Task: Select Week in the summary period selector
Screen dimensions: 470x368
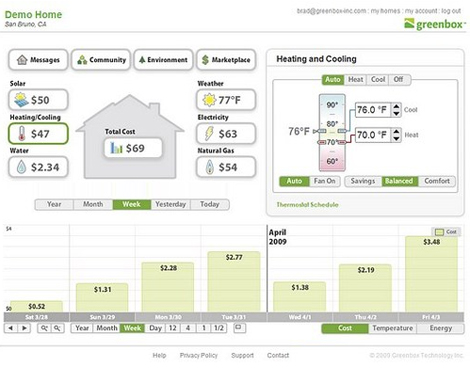Action: (x=132, y=204)
